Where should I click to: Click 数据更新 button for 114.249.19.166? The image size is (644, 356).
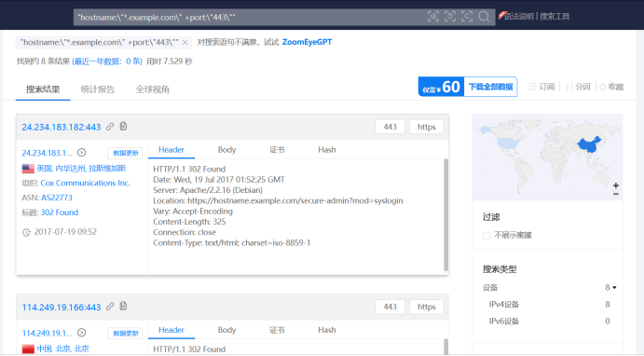point(125,333)
